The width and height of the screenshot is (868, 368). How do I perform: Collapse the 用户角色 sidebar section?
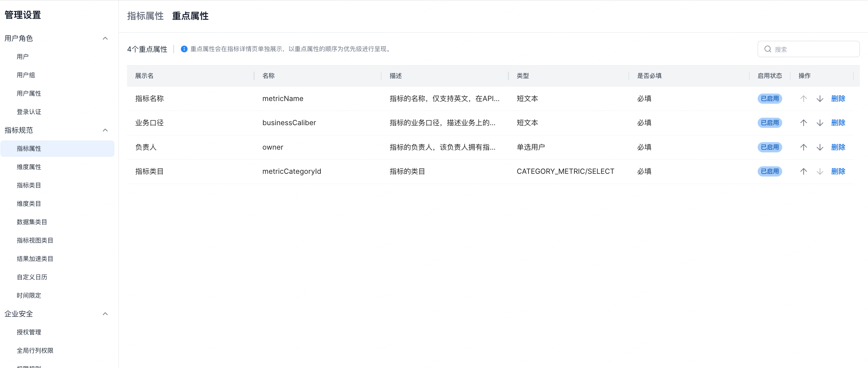(105, 38)
